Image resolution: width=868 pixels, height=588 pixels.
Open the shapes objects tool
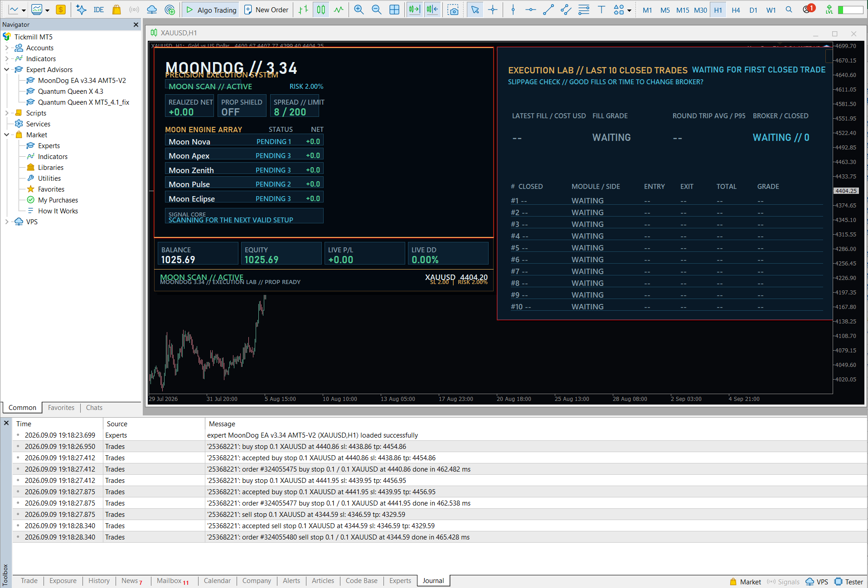619,10
